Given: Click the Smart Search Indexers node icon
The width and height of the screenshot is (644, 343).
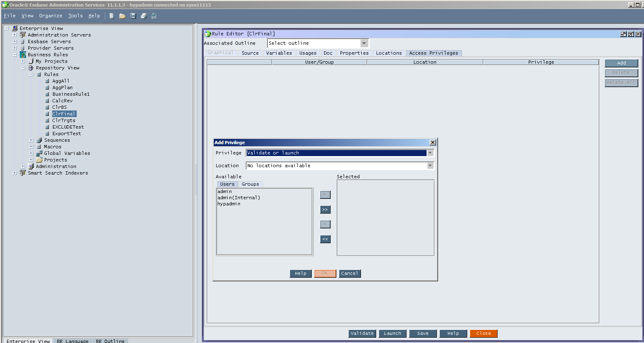Looking at the screenshot, I should pyautogui.click(x=23, y=173).
